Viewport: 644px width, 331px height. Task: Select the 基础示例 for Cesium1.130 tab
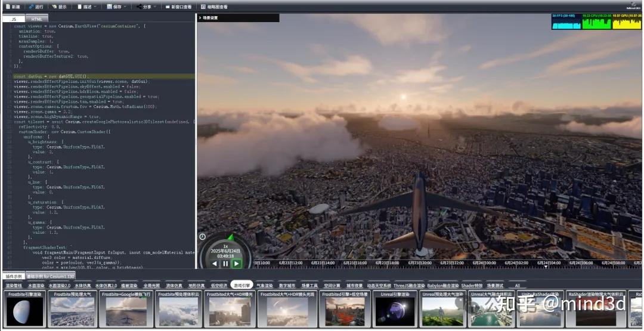[51, 277]
